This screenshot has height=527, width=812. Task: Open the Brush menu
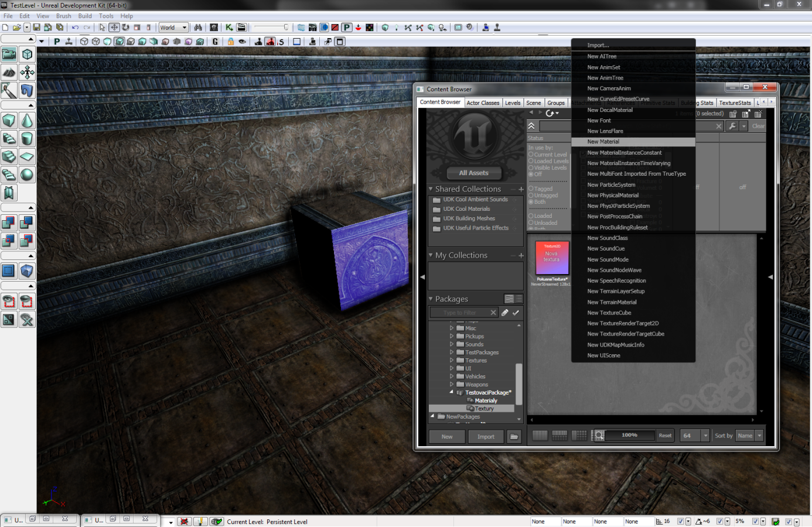coord(64,16)
